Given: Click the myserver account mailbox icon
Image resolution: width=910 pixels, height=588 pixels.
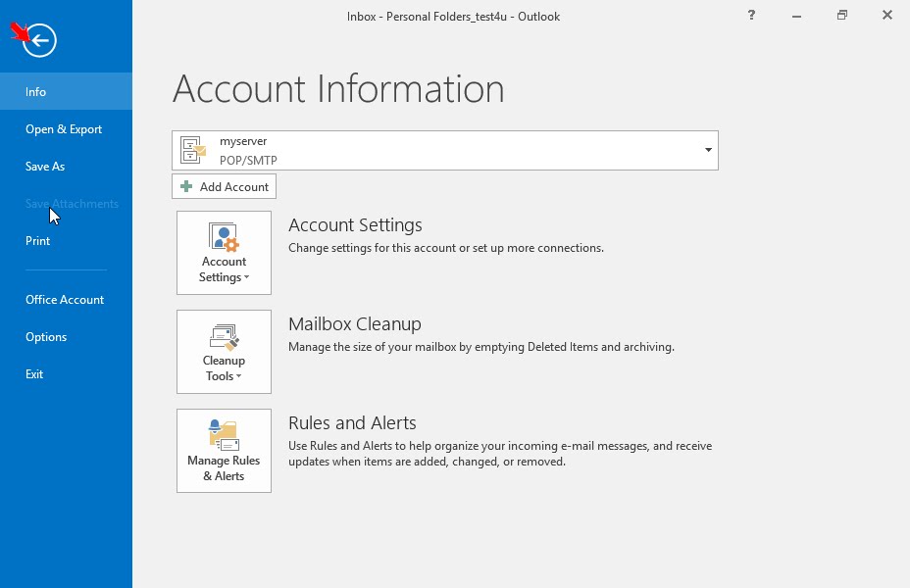Looking at the screenshot, I should (192, 150).
